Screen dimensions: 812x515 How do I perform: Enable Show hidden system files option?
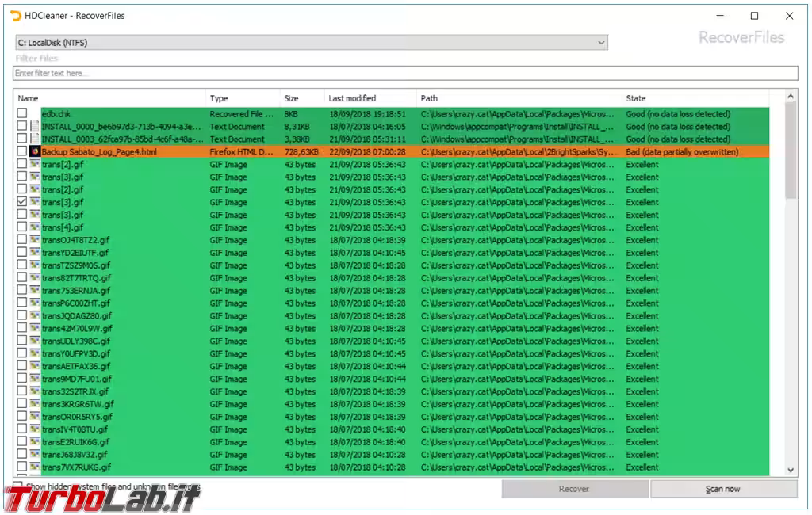17,486
